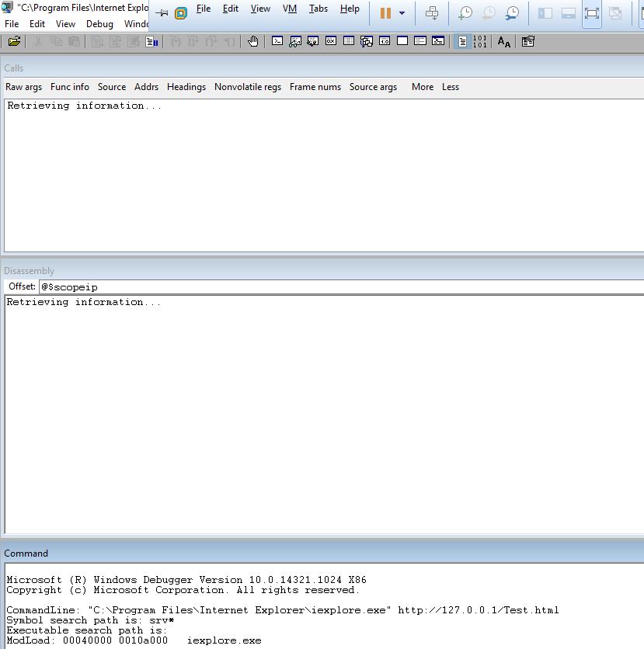The image size is (644, 649).
Task: Open the Call stack window icon
Action: click(367, 41)
